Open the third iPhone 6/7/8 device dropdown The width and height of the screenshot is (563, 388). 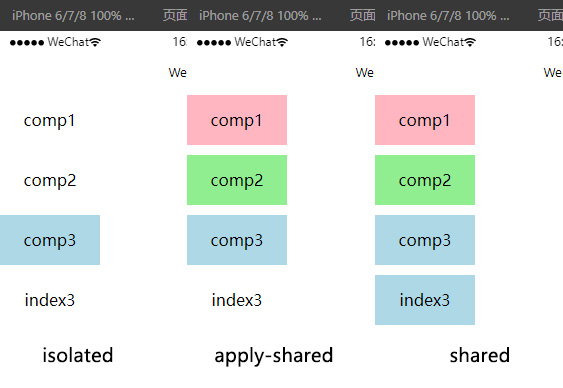[448, 16]
